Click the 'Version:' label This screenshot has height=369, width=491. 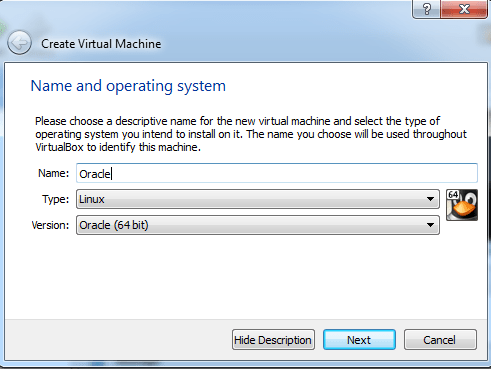(x=50, y=225)
